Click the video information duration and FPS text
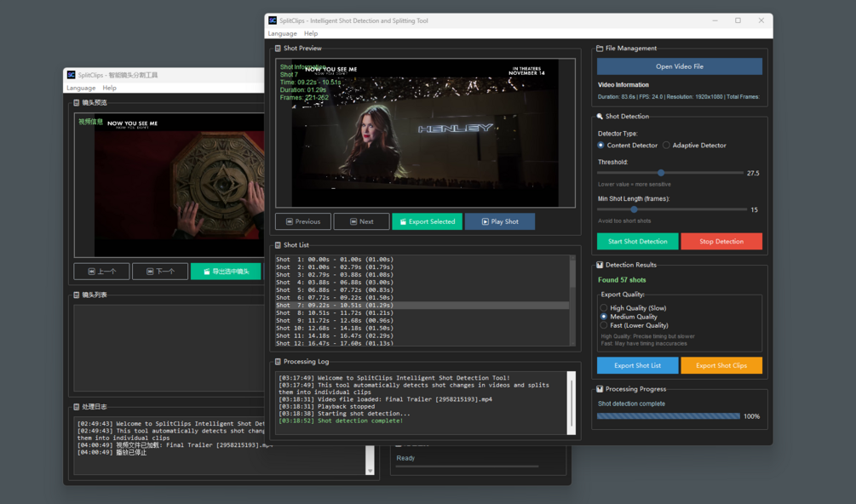 pos(679,96)
